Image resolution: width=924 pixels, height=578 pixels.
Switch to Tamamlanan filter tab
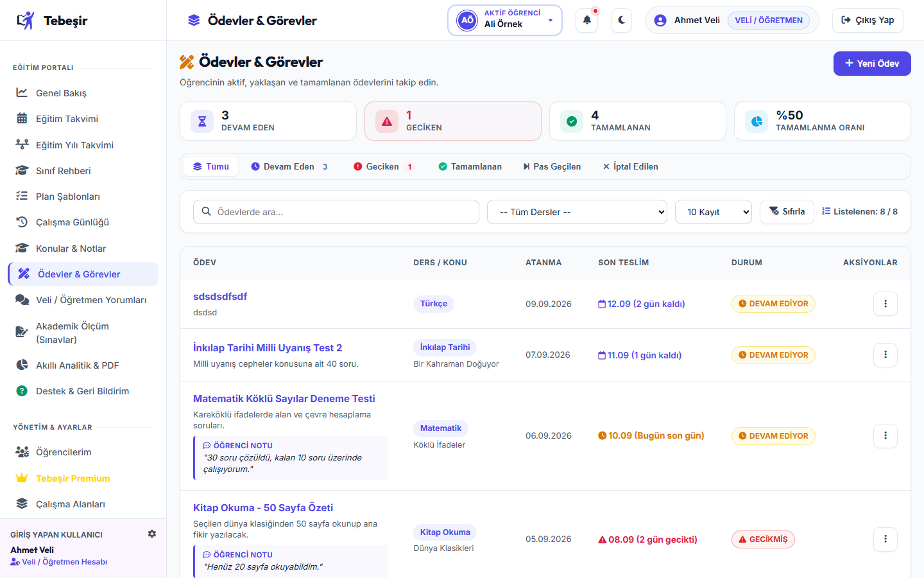(470, 166)
